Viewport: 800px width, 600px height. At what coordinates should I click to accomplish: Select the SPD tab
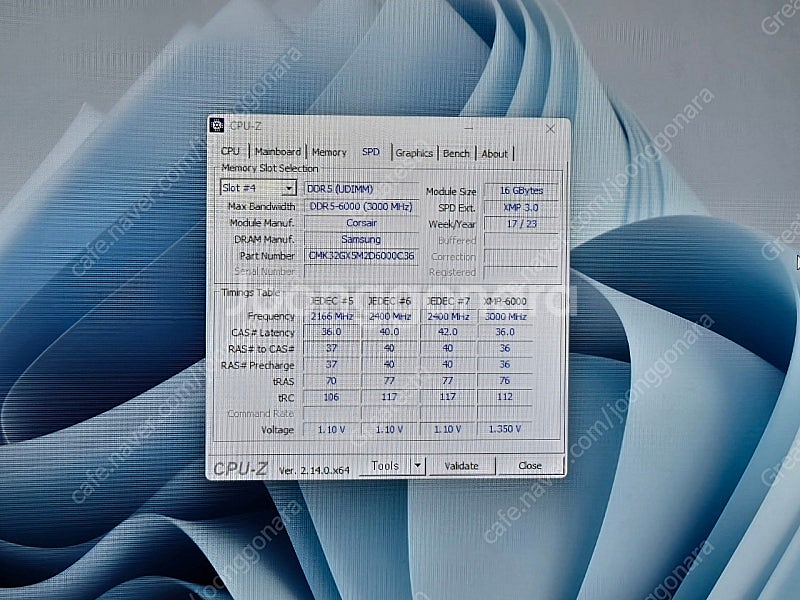point(371,152)
